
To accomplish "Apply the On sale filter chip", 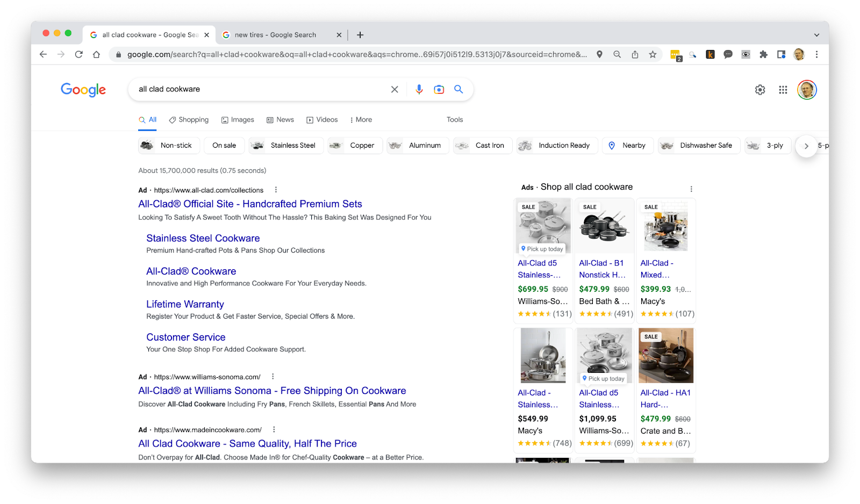I will [224, 146].
